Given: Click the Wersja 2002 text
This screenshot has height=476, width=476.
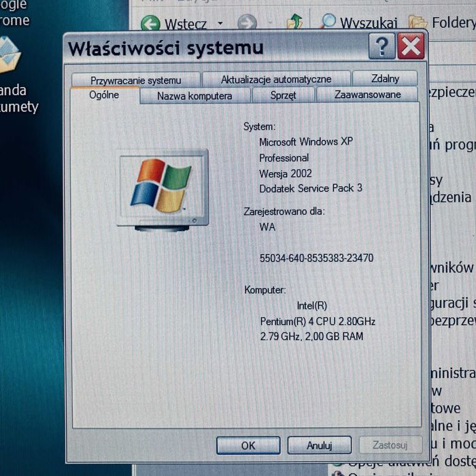Looking at the screenshot, I should click(x=286, y=173).
